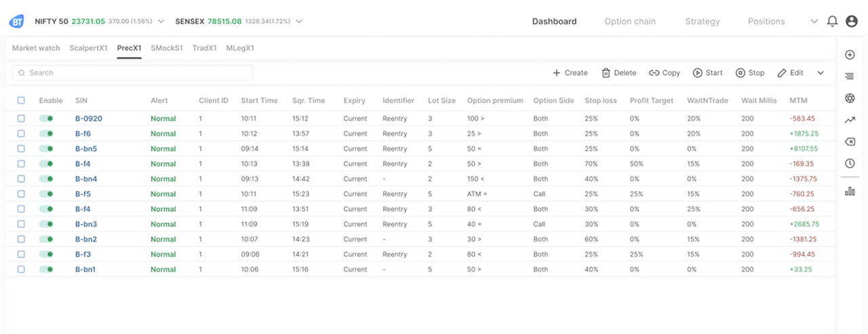868x334 pixels.
Task: Toggle the Enable switch for B-0920
Action: 46,119
